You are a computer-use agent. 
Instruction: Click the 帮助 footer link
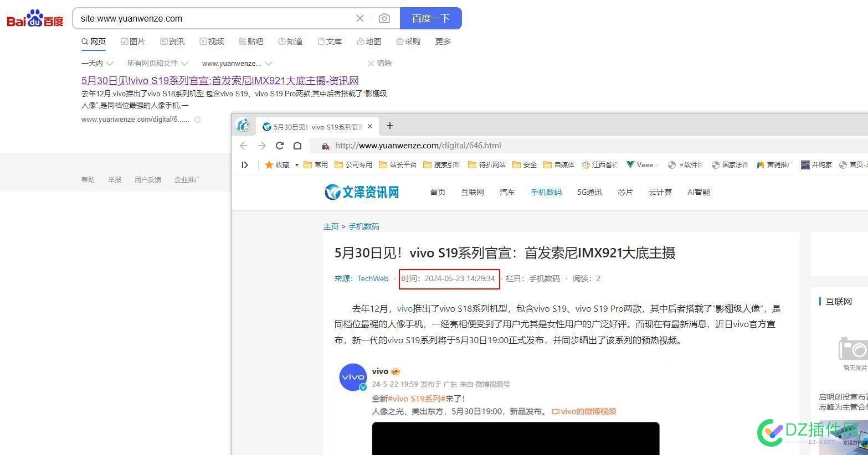pyautogui.click(x=88, y=179)
